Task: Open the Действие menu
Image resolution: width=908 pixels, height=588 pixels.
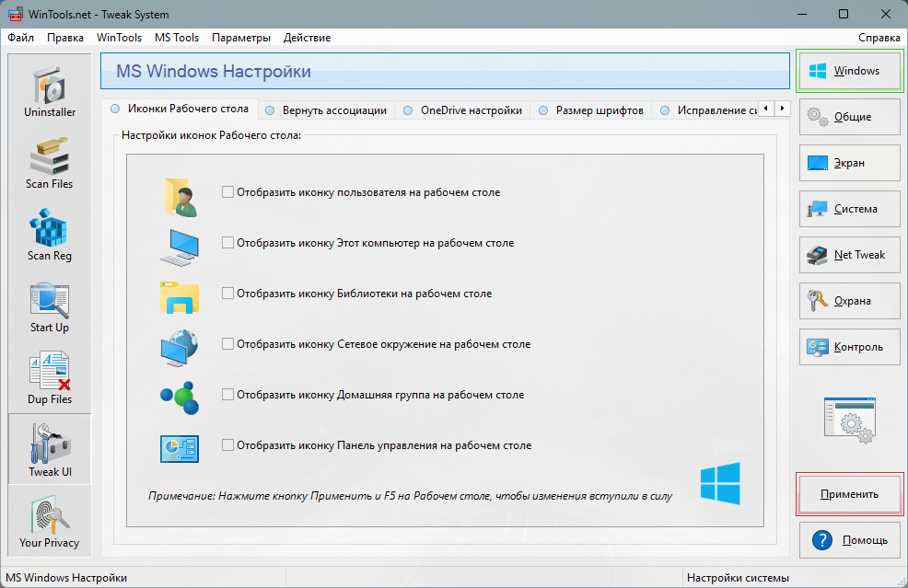Action: [307, 38]
